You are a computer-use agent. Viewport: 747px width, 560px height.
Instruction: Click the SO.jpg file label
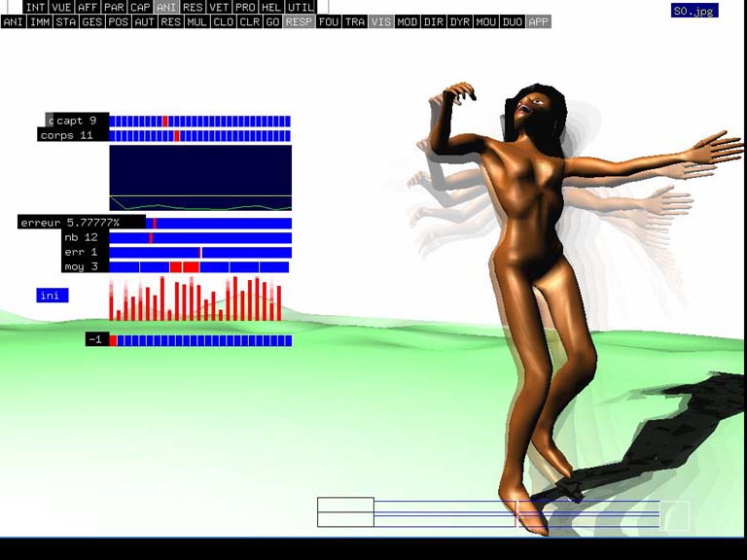(694, 12)
